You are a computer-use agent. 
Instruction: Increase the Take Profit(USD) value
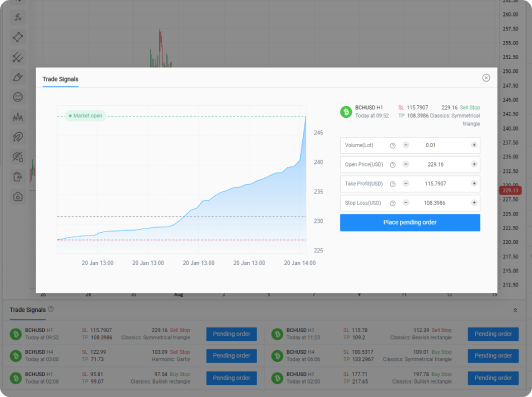click(x=474, y=184)
